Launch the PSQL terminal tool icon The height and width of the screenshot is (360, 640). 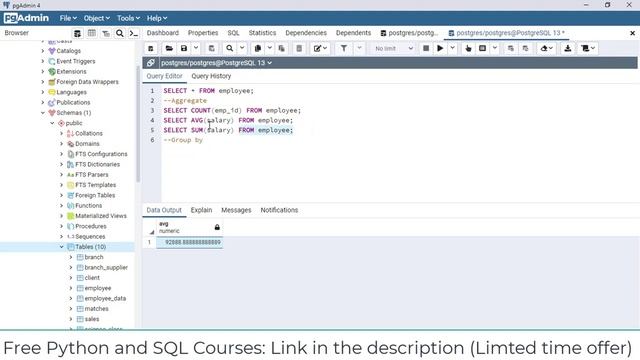[133, 33]
